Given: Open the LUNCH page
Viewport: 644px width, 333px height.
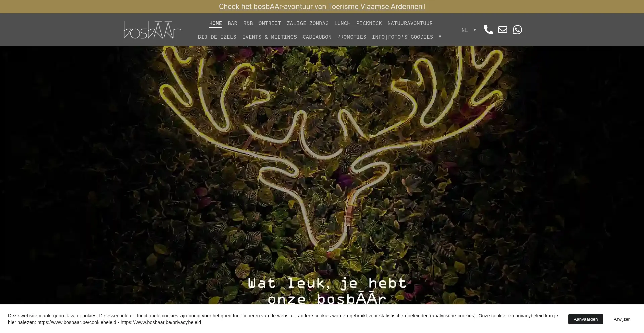Looking at the screenshot, I should click(x=342, y=23).
